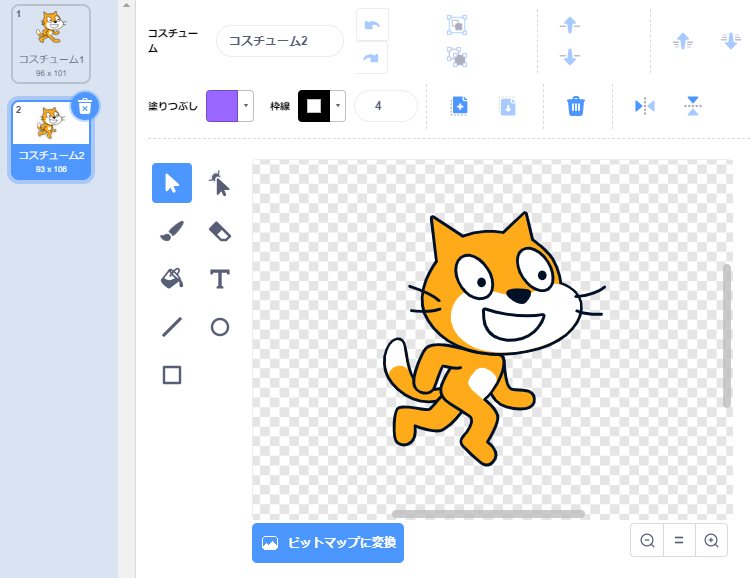Viewport: 752px width, 578px height.
Task: Click the Undo arrow button
Action: pyautogui.click(x=372, y=25)
